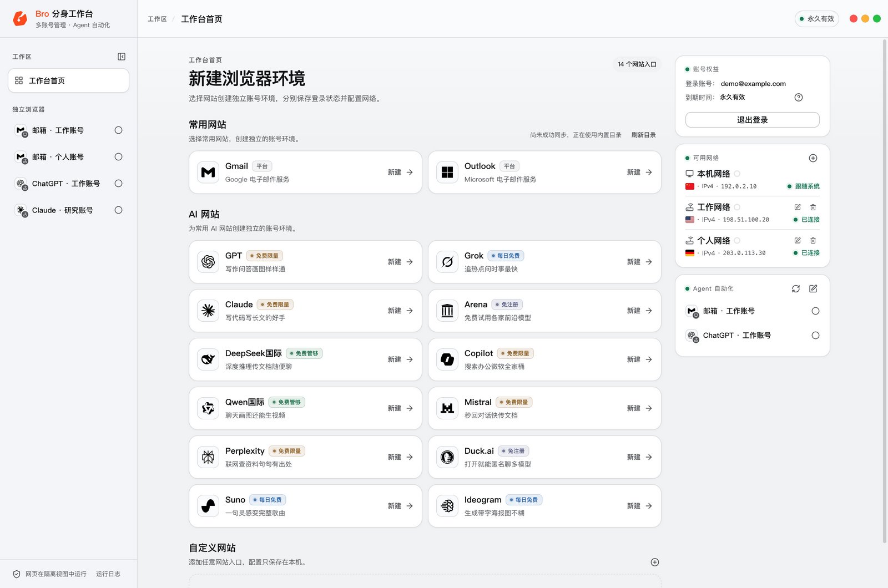Open 工作台首页 in the sidebar
The image size is (888, 588).
pyautogui.click(x=68, y=80)
